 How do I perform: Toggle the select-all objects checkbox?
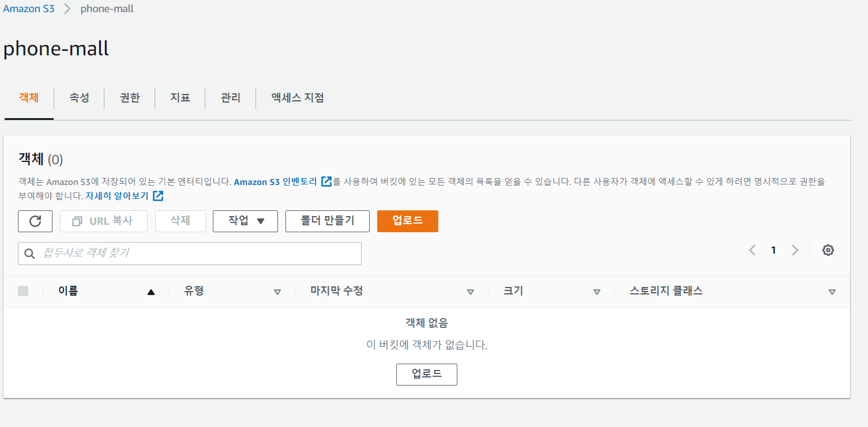tap(23, 292)
